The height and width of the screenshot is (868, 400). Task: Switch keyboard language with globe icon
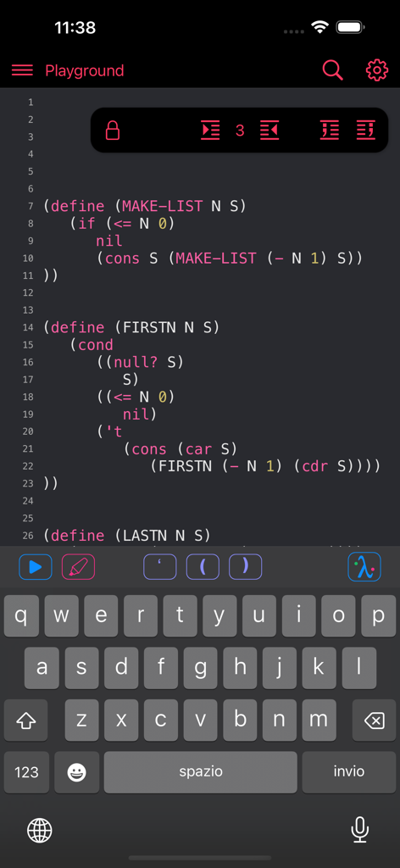[40, 830]
